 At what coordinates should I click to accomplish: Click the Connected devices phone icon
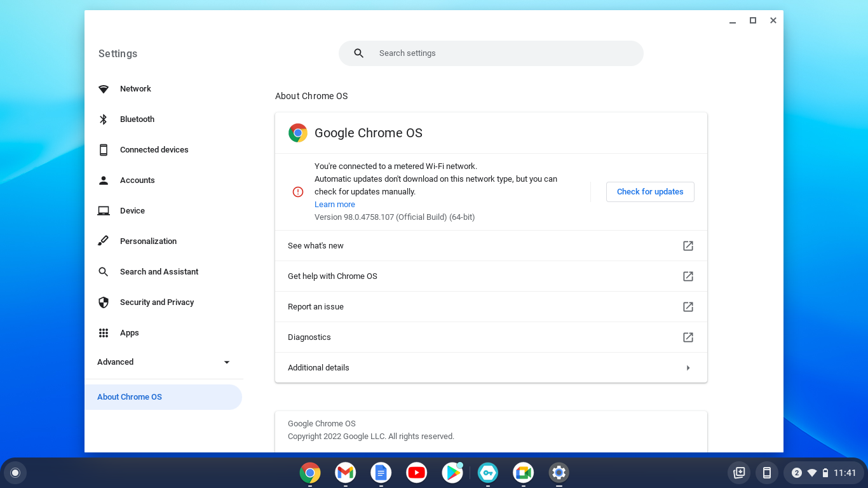click(104, 150)
